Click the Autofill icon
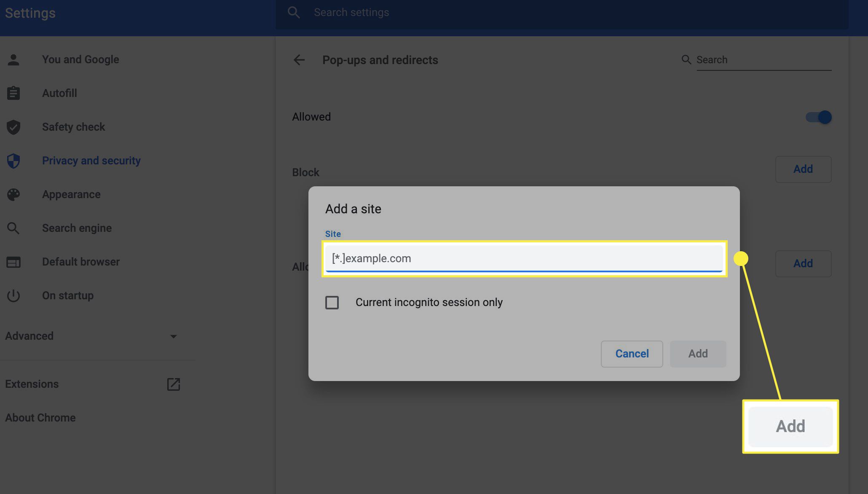The width and height of the screenshot is (868, 494). (x=13, y=92)
